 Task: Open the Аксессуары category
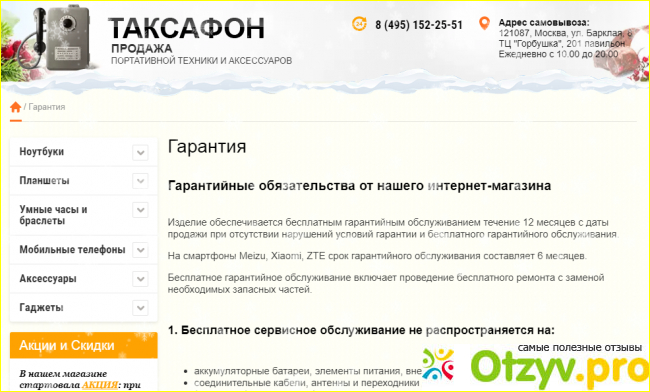point(48,278)
